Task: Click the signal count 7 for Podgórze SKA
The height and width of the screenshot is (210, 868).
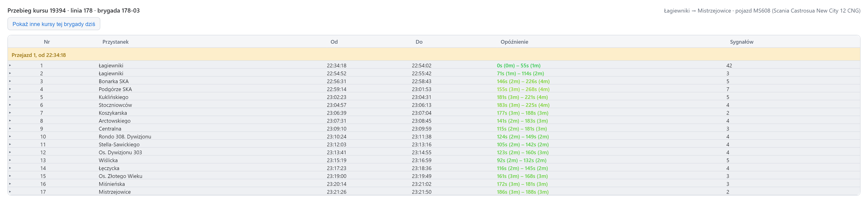Action: 728,89
